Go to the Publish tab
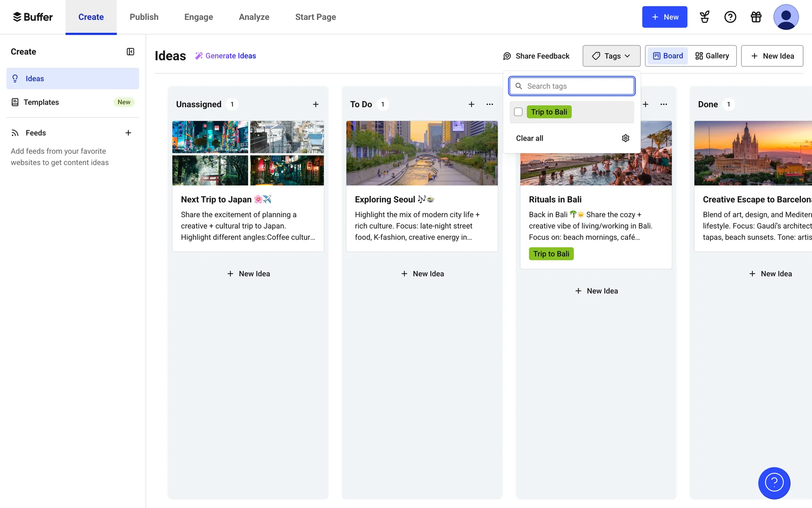Image resolution: width=812 pixels, height=508 pixels. coord(144,17)
